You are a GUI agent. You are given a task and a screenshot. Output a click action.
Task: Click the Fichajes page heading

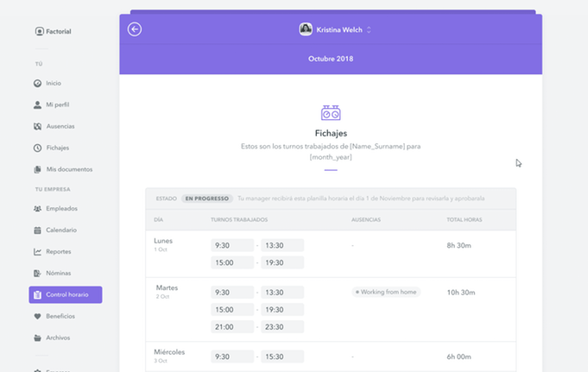[331, 133]
